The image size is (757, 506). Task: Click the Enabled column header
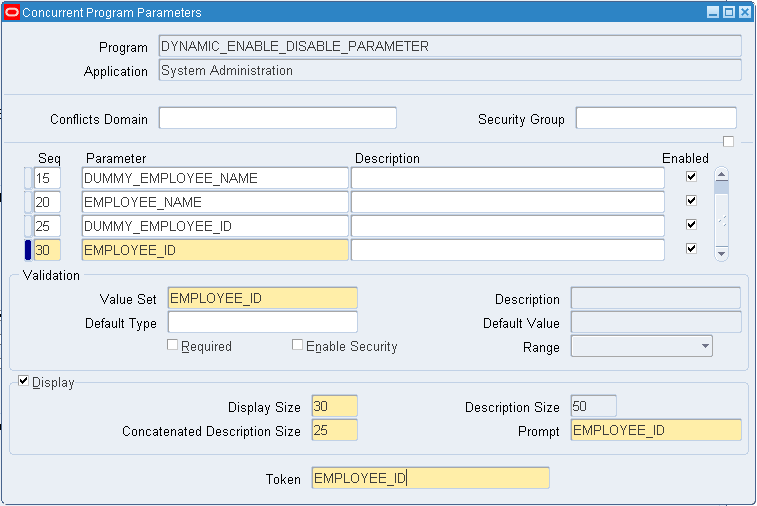[x=685, y=158]
